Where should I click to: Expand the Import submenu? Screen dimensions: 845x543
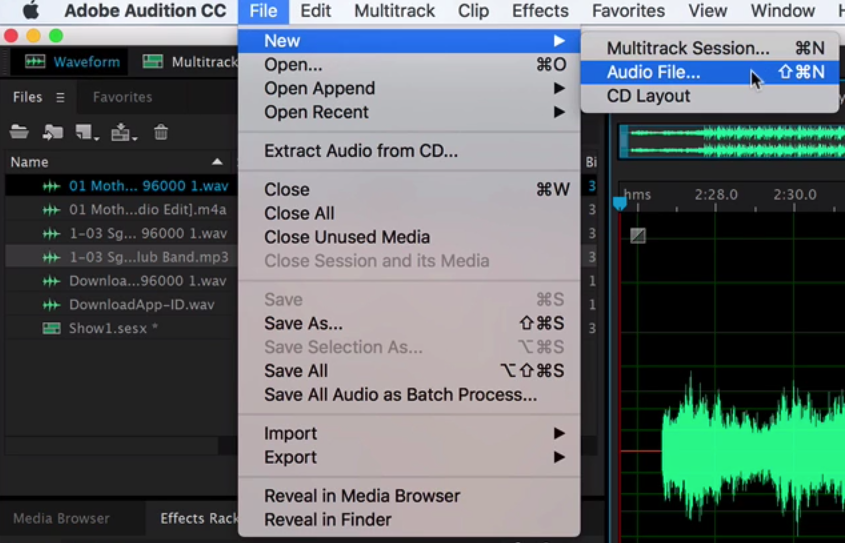(x=409, y=433)
